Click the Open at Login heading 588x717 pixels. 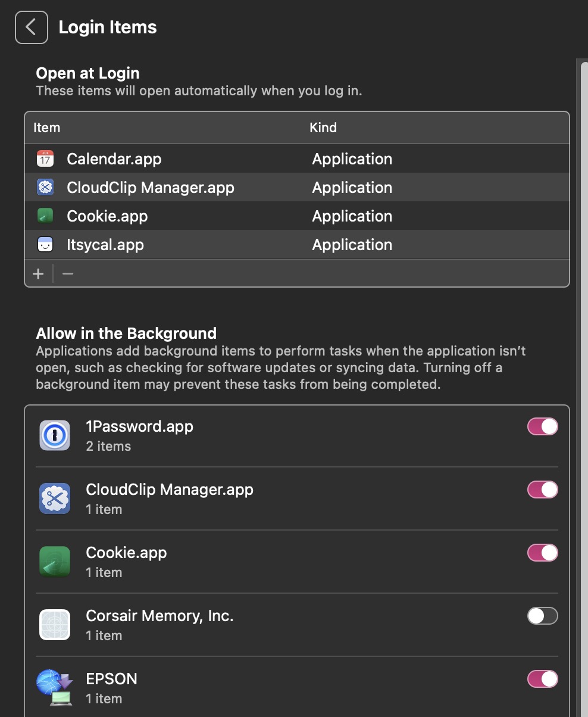click(87, 73)
